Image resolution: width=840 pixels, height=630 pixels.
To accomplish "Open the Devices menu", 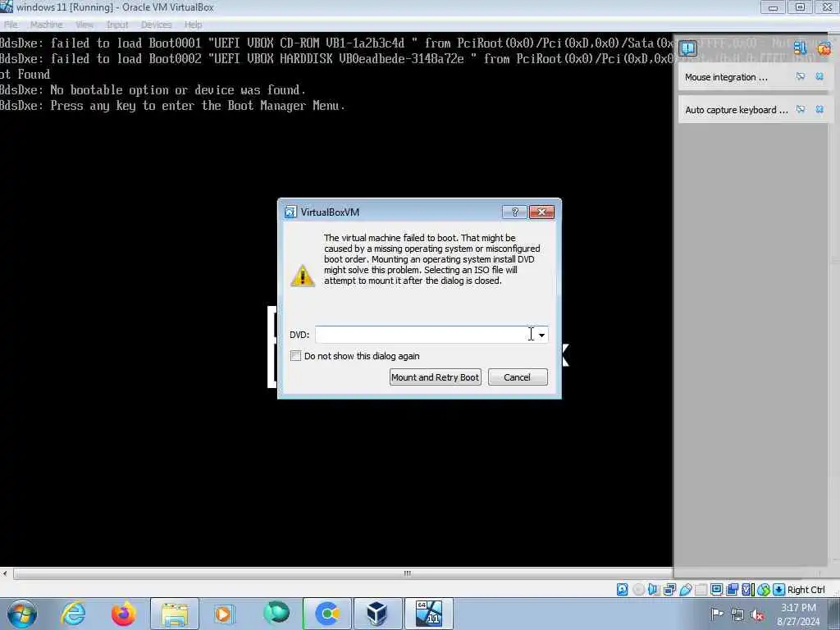I will pos(156,25).
